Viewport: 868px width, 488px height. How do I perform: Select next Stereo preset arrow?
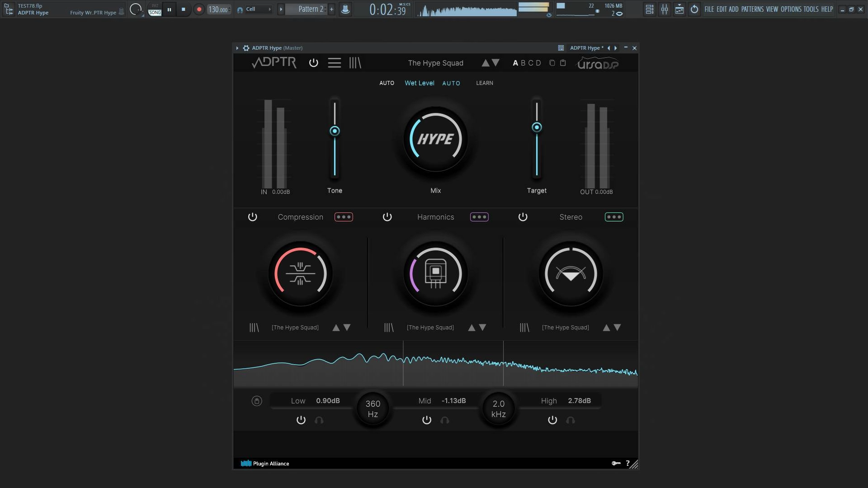617,328
